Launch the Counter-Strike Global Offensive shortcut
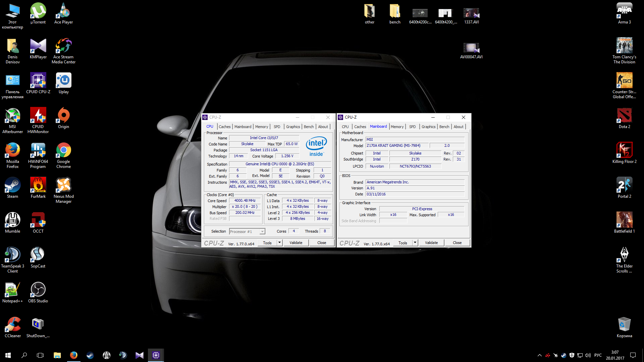Screen dimensions: 644x362 click(x=624, y=81)
